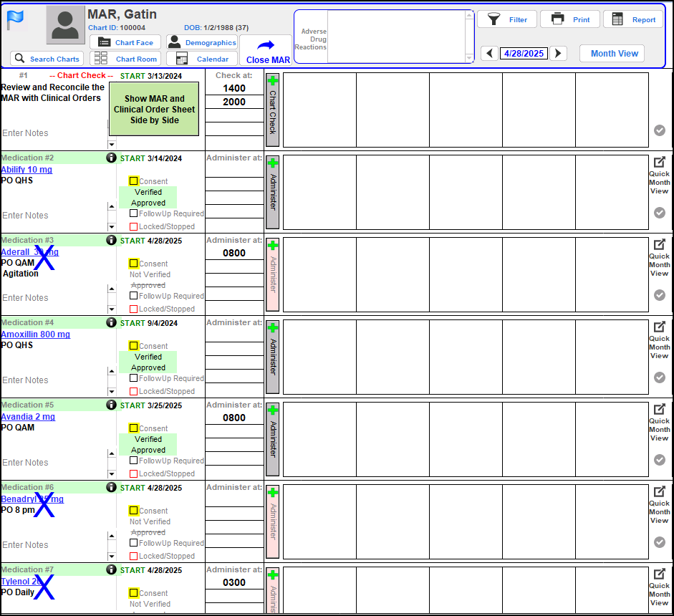Screen dimensions: 674x616
Task: Click the info icon for Medication #2
Action: [x=111, y=158]
